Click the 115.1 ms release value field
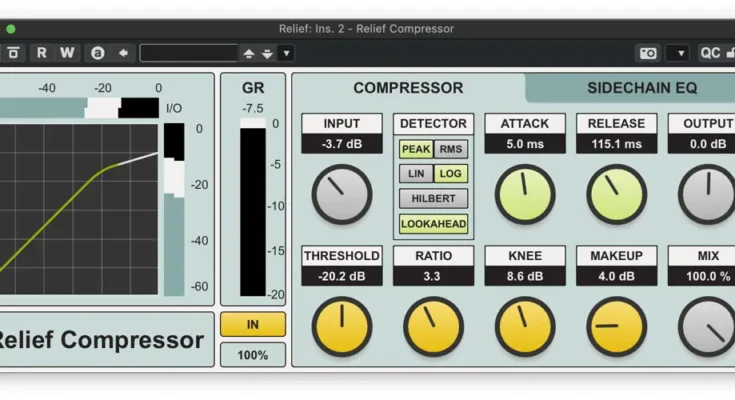735x400 pixels. (616, 144)
